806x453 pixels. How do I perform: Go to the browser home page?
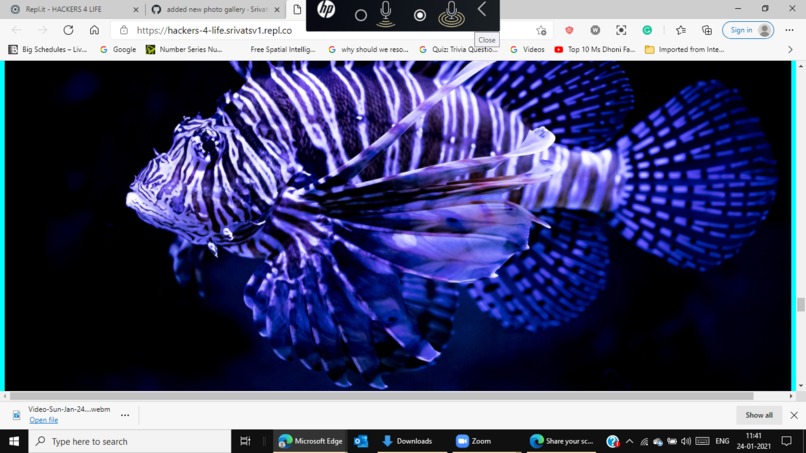[x=94, y=30]
